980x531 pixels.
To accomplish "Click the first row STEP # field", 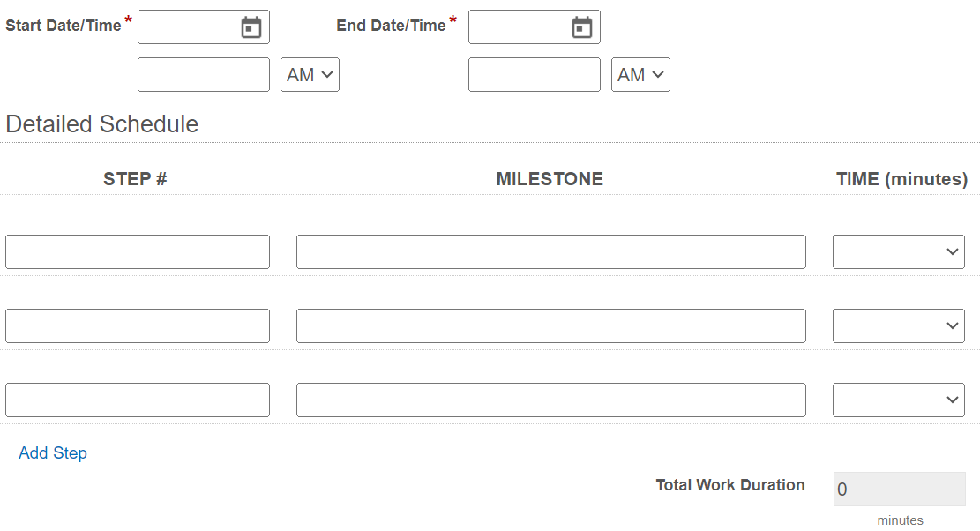I will pyautogui.click(x=138, y=251).
